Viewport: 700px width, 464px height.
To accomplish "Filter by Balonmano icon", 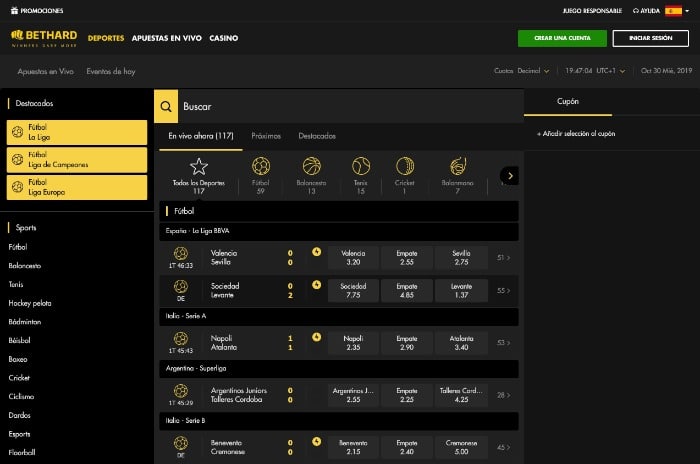I will click(458, 166).
